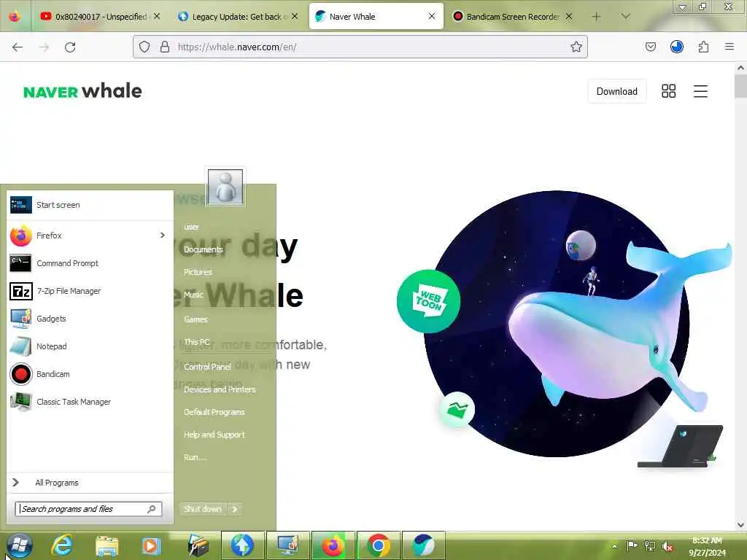Image resolution: width=747 pixels, height=560 pixels.
Task: Click the URL address bar
Action: 360,47
